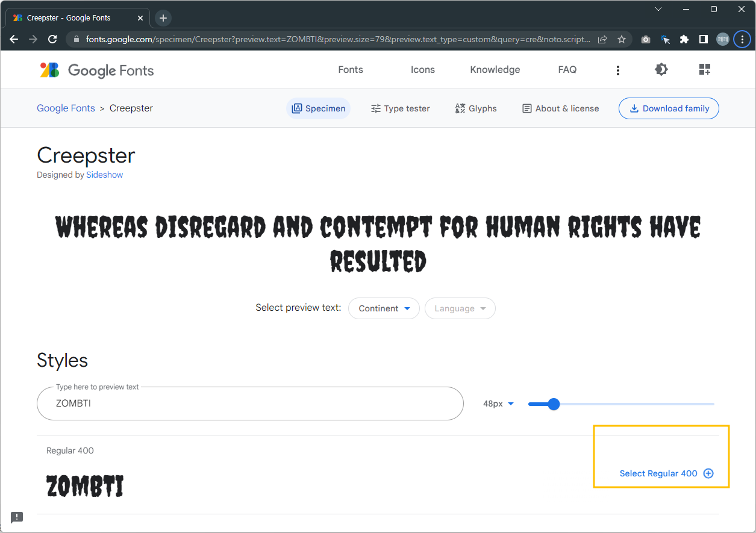Click the Creepster breadcrumb text
This screenshot has width=756, height=533.
[131, 108]
